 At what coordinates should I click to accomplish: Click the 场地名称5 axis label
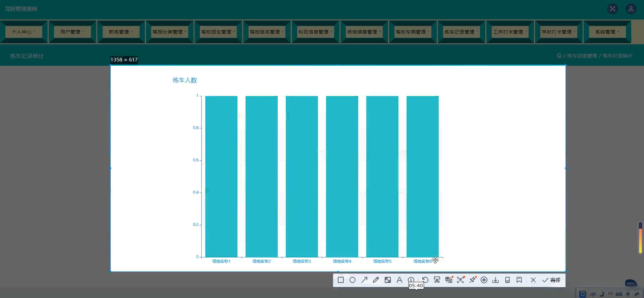[382, 261]
